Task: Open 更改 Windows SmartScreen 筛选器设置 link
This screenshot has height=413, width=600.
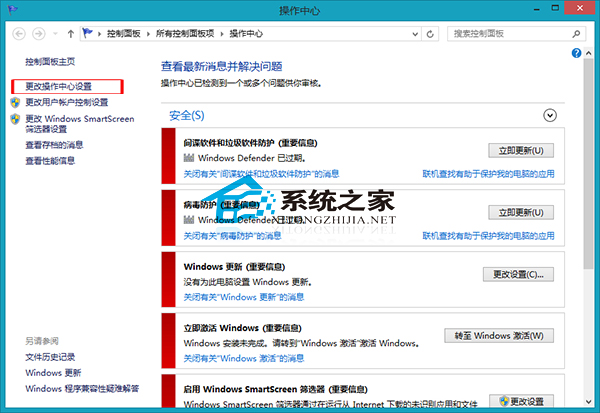Action: 80,124
